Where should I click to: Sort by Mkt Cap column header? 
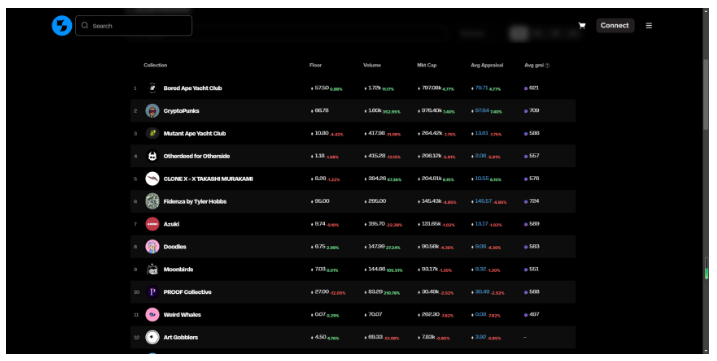pos(427,65)
